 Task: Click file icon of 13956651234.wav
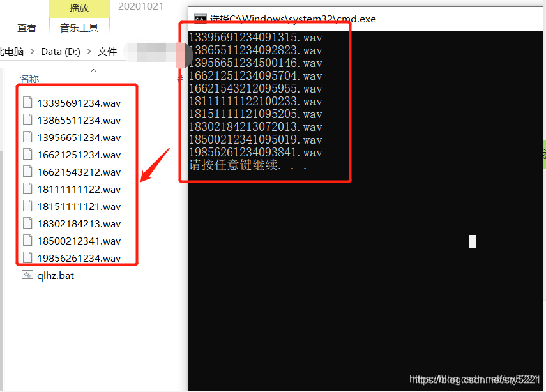pos(27,137)
